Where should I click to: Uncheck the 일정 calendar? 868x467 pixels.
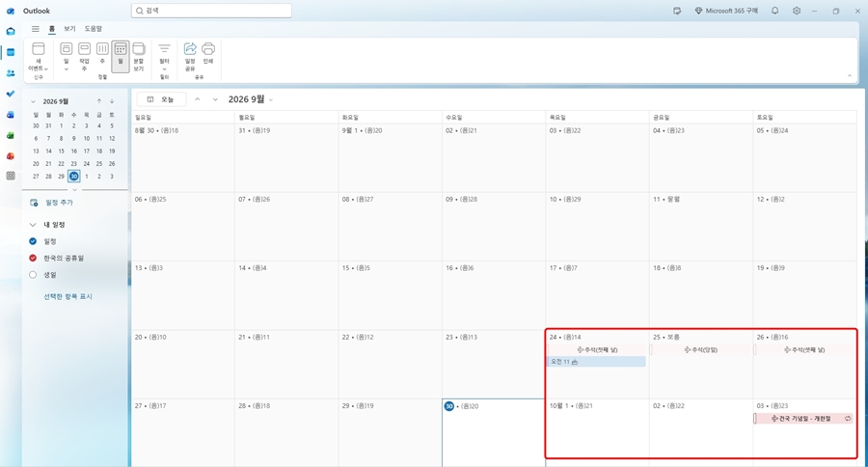(33, 241)
